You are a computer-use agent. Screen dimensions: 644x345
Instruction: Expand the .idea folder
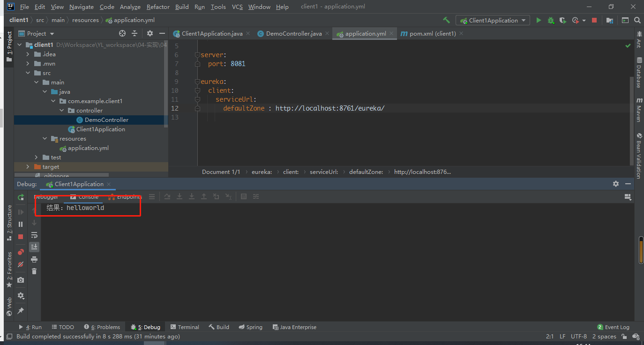(x=28, y=54)
